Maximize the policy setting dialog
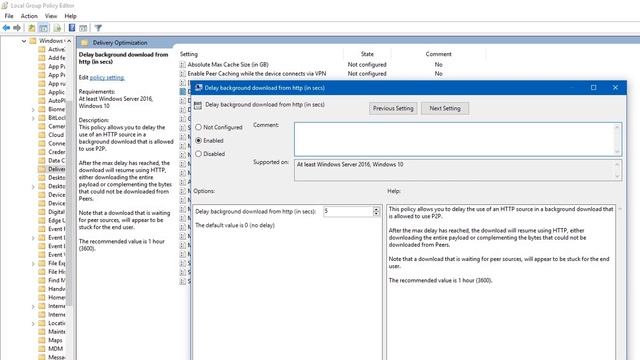This screenshot has height=360, width=640. (593, 87)
